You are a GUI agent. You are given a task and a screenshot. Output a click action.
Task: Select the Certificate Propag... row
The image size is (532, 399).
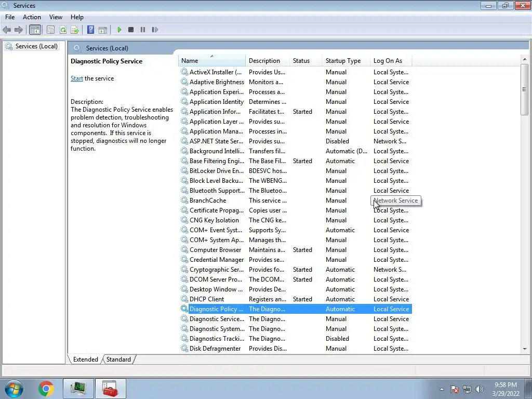295,210
